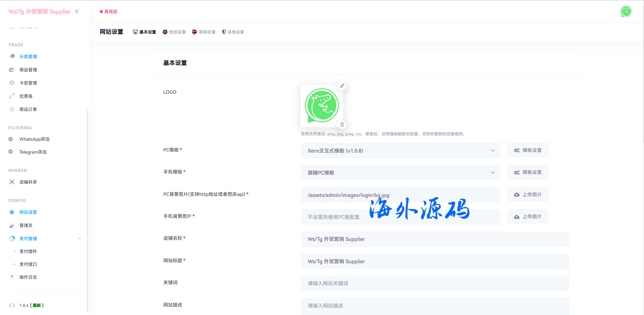Open 支付插件 submenu item
The width and height of the screenshot is (644, 315).
point(28,251)
